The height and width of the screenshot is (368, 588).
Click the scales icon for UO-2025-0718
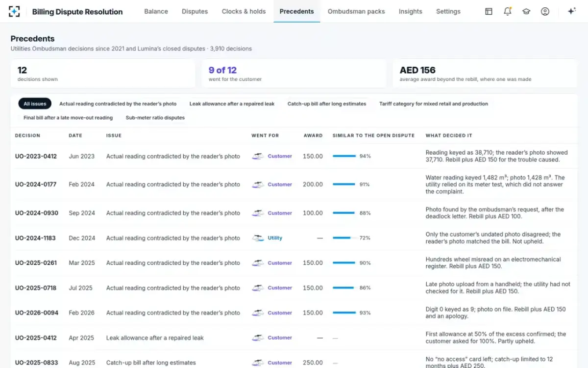click(258, 288)
